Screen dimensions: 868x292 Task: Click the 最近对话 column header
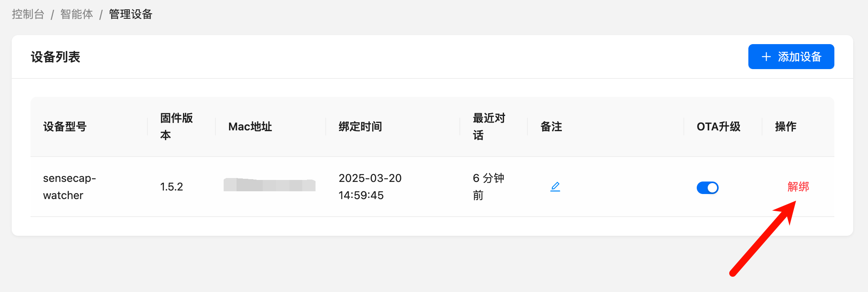coord(489,126)
